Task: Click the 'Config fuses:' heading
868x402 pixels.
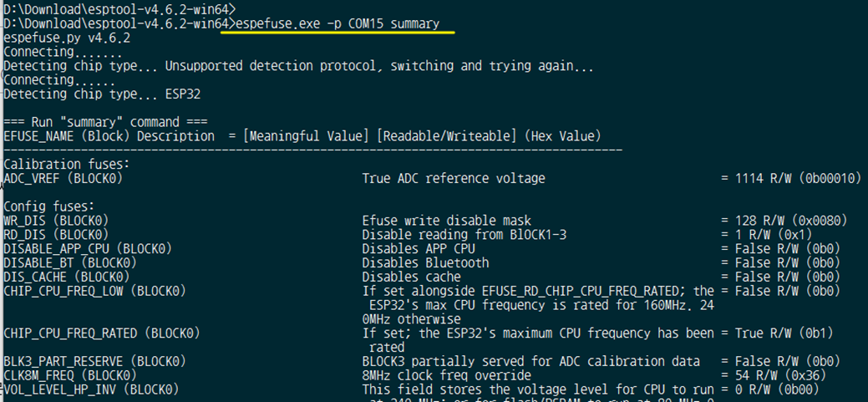Action: click(x=48, y=206)
